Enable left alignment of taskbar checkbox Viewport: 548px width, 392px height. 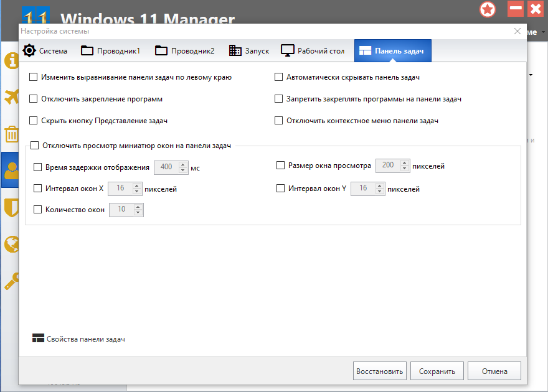point(33,77)
